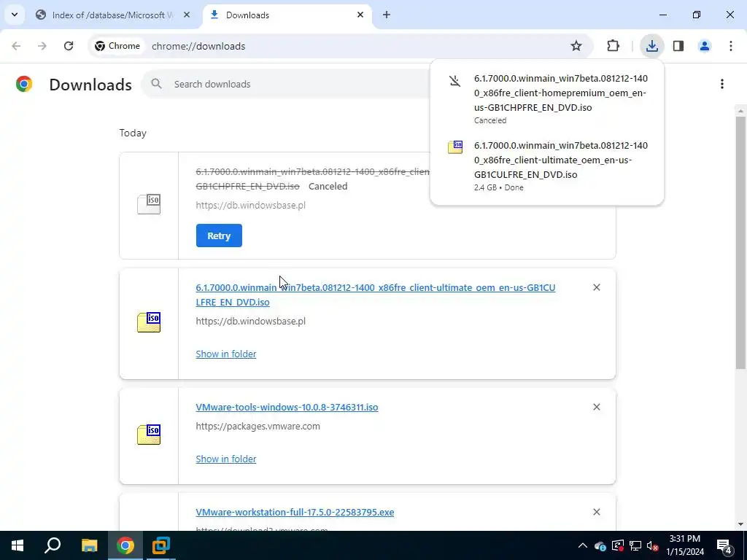
Task: Open the Extensions puzzle icon
Action: click(613, 46)
